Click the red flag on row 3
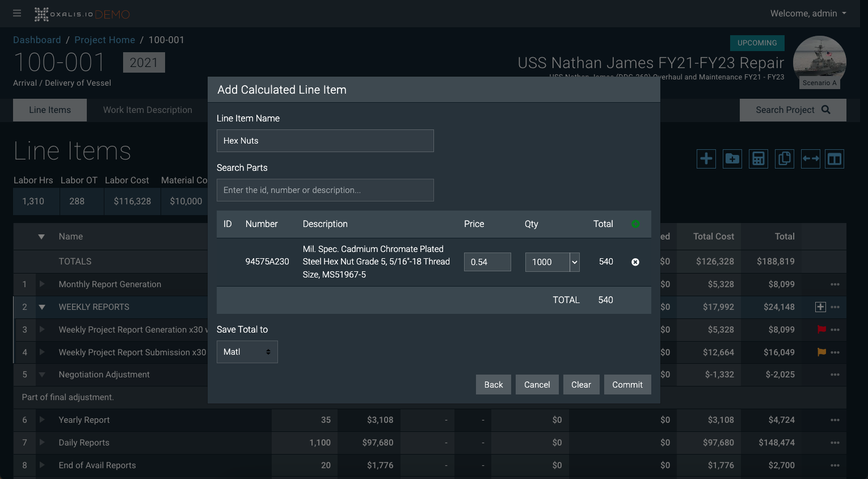Image resolution: width=868 pixels, height=479 pixels. click(x=821, y=330)
